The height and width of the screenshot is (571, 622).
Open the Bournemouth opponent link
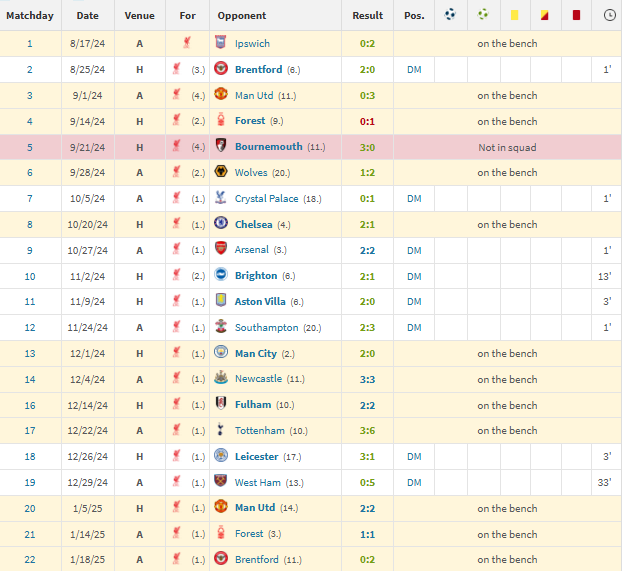[x=269, y=146]
